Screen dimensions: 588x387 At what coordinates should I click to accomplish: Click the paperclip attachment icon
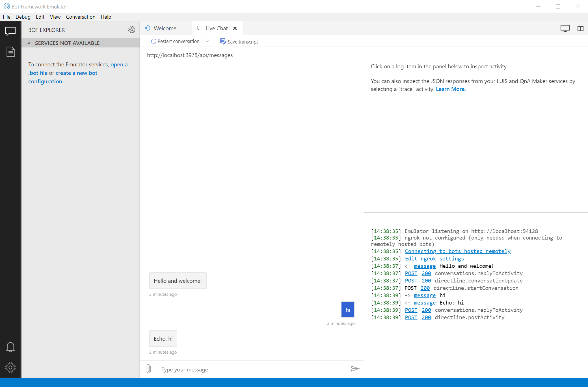click(x=149, y=369)
